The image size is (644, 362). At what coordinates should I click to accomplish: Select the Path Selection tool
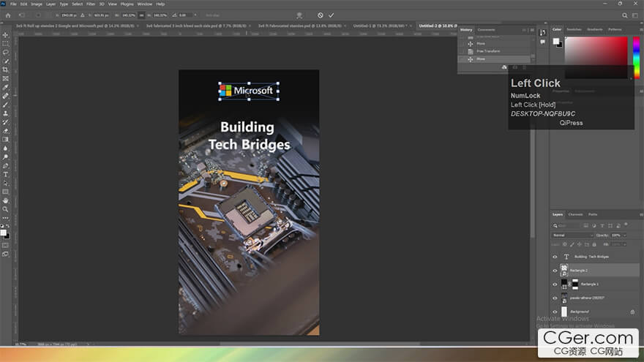(5, 183)
